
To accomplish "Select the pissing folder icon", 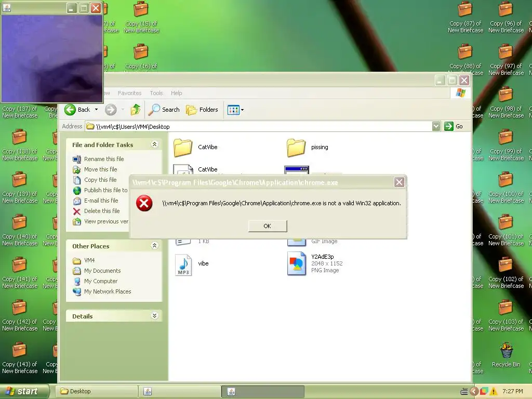I will click(x=296, y=147).
